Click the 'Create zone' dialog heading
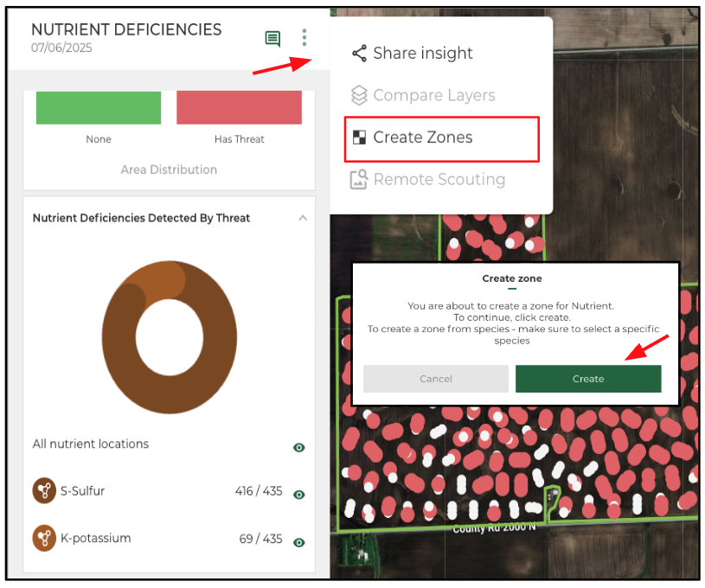 (511, 278)
